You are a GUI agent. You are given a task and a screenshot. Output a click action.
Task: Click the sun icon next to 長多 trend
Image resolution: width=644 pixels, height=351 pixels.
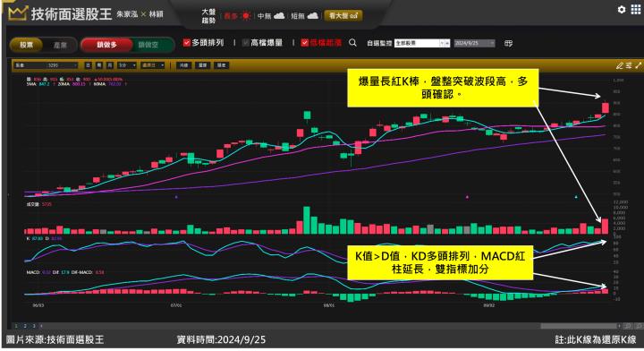246,15
